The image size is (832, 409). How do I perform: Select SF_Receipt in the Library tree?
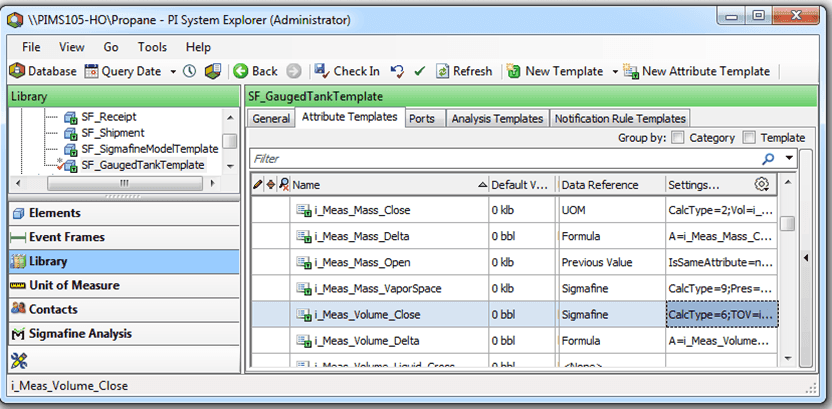click(108, 117)
